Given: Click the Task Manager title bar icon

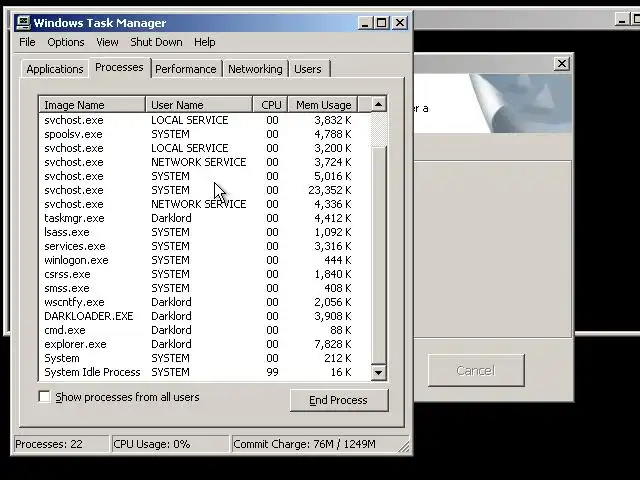Looking at the screenshot, I should pos(23,23).
